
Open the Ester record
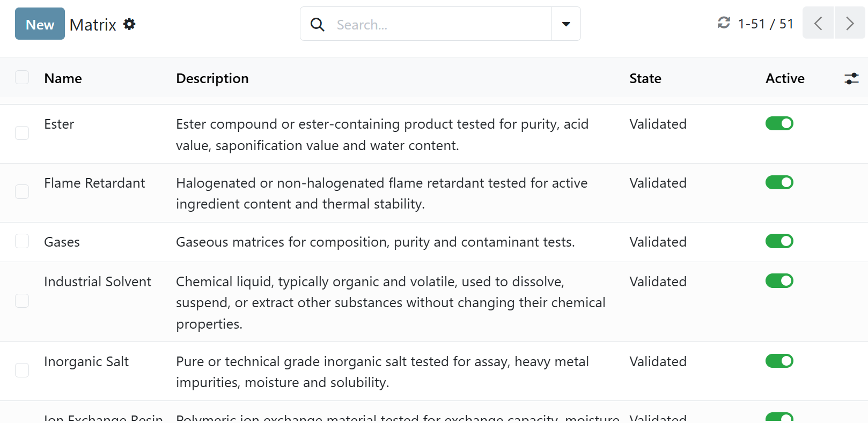click(59, 124)
